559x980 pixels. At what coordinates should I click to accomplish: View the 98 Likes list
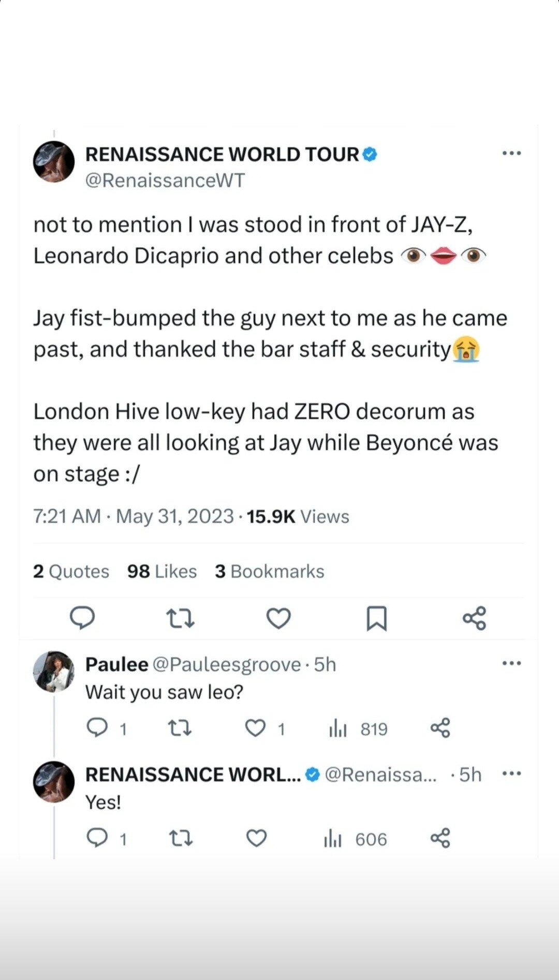click(x=162, y=571)
